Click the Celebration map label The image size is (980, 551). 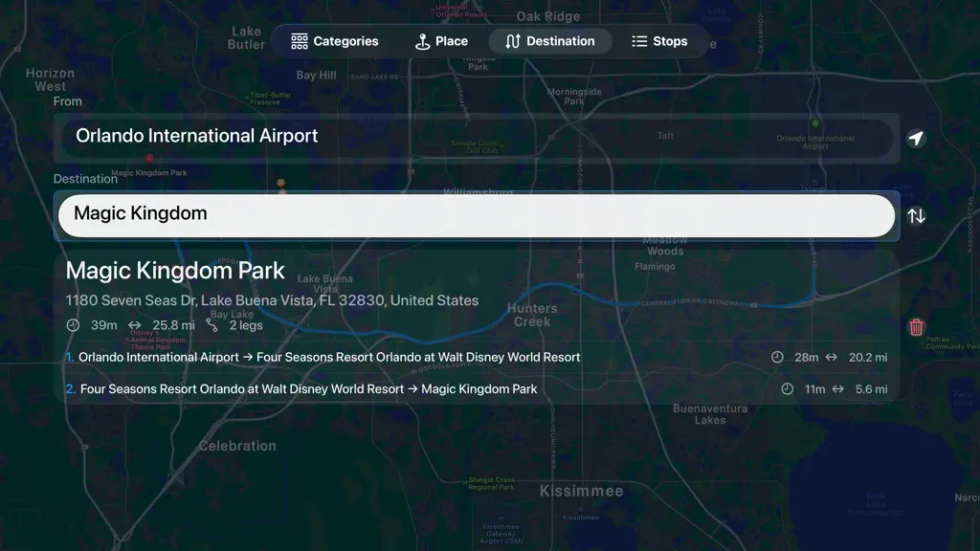pyautogui.click(x=237, y=446)
